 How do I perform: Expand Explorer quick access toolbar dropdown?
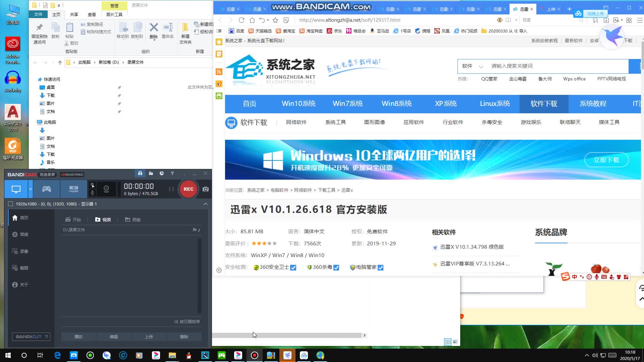[59, 5]
